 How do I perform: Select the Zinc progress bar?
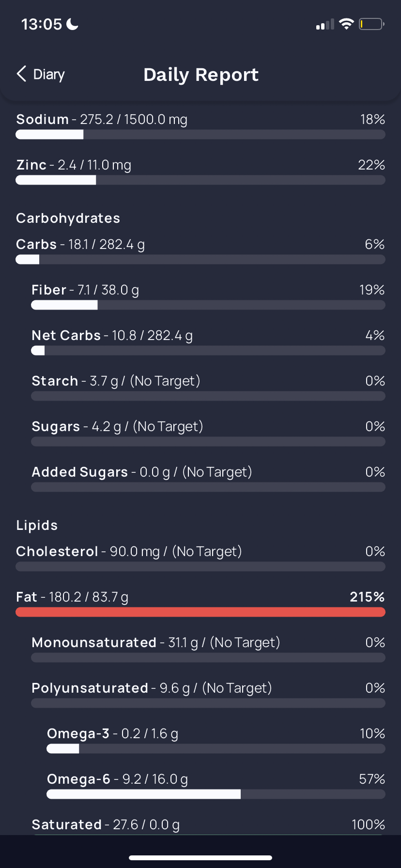coord(200,180)
